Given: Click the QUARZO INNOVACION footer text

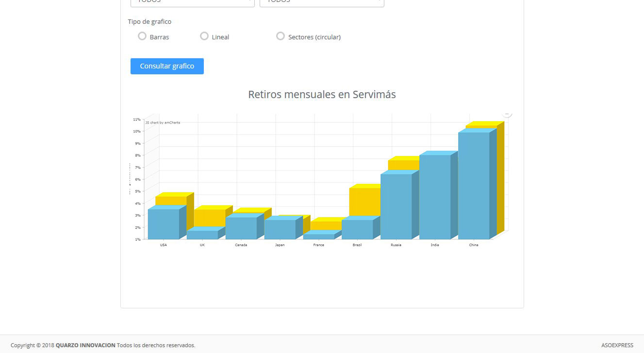Looking at the screenshot, I should [85, 345].
